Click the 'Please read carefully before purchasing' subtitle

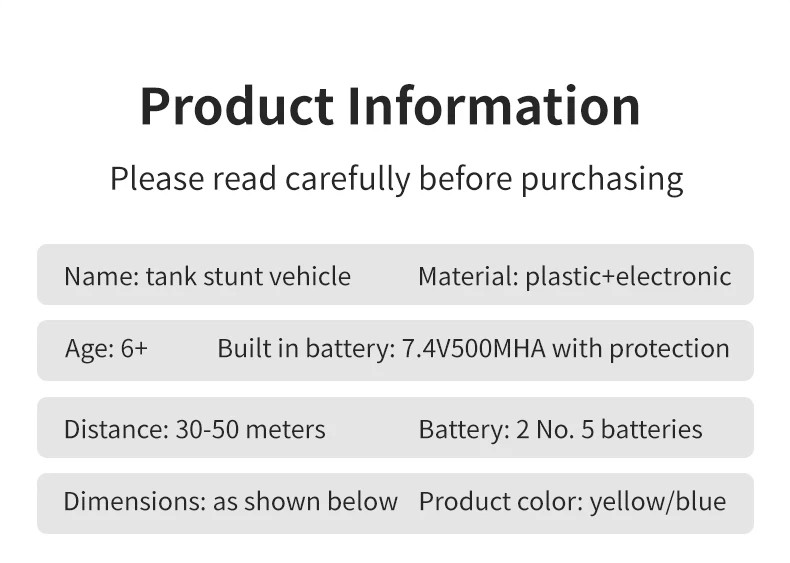(396, 179)
